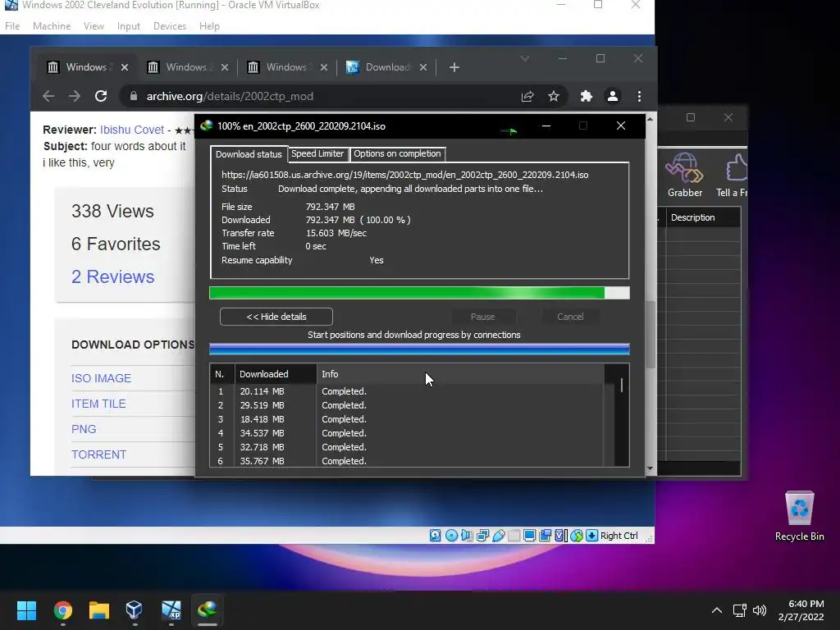The width and height of the screenshot is (840, 630).
Task: Click Chrome forward arrow button
Action: tap(75, 96)
